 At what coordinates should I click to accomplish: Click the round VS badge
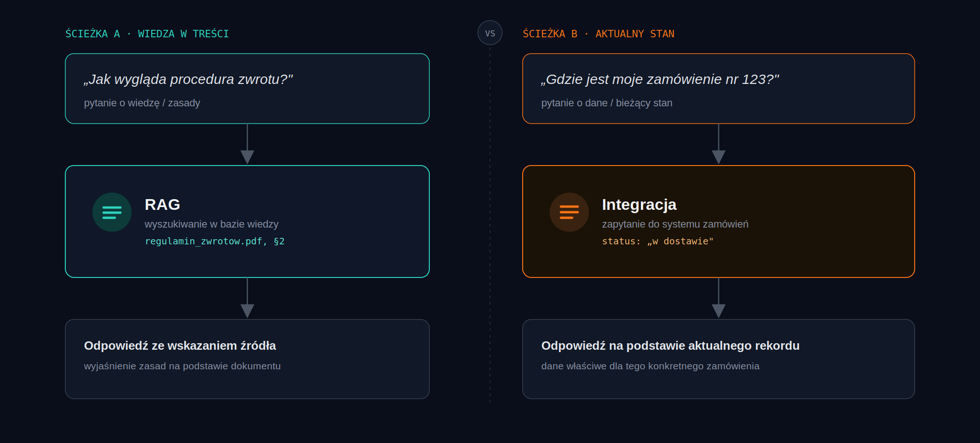point(490,33)
